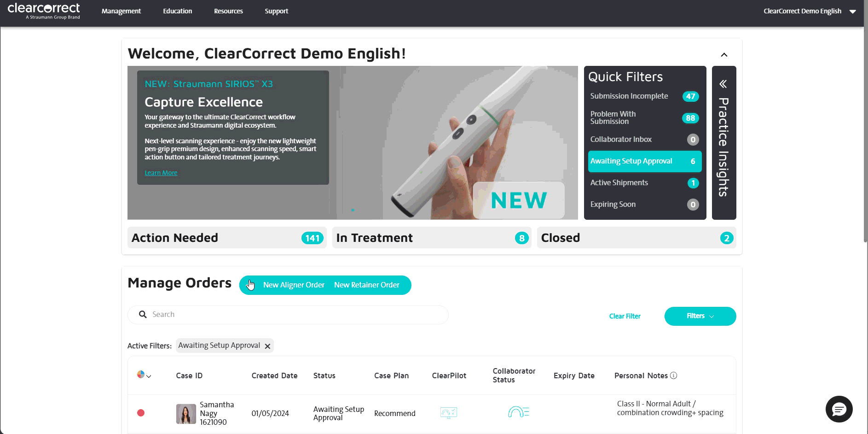Toggle the Problem With Submission quick filter
868x434 pixels.
644,118
